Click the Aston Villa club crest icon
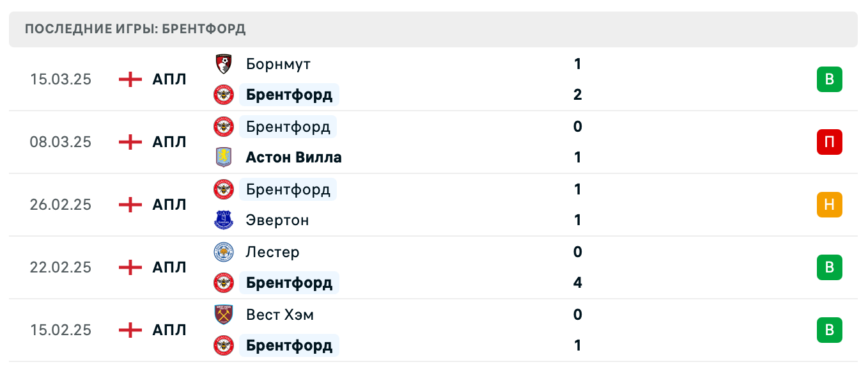This screenshot has height=371, width=868. pos(223,157)
